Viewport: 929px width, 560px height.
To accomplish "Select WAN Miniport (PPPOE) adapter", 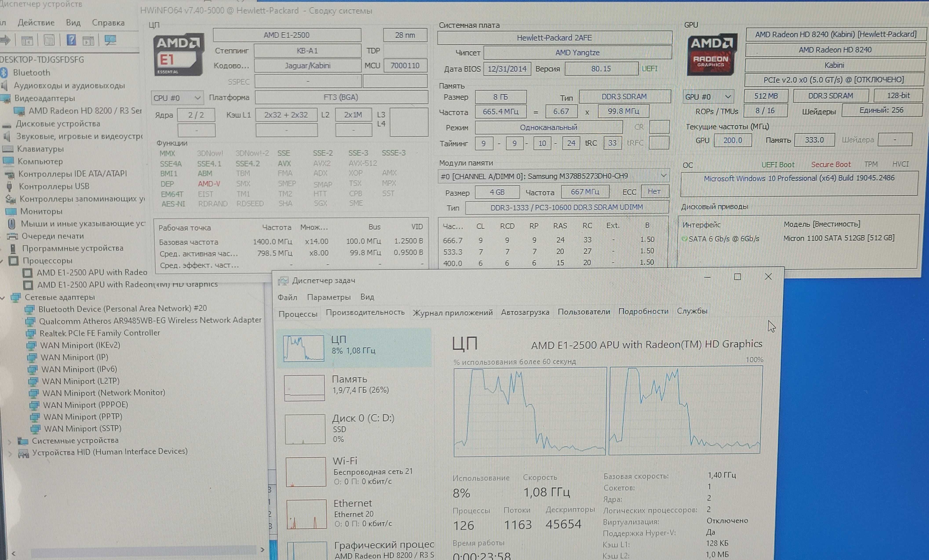I will pyautogui.click(x=85, y=405).
